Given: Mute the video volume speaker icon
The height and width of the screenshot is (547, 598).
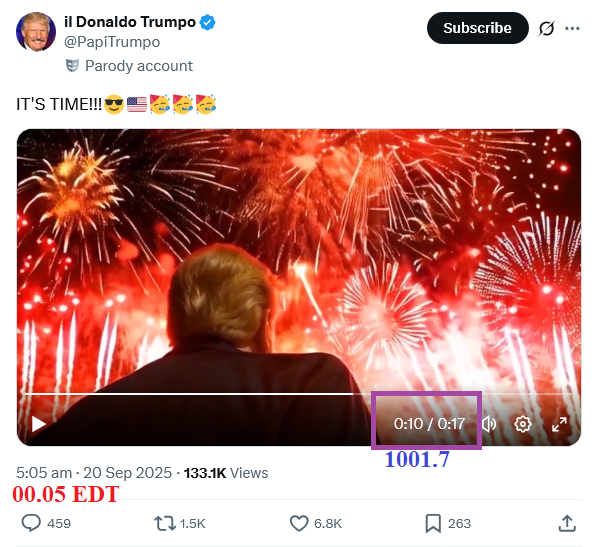Looking at the screenshot, I should [x=489, y=424].
